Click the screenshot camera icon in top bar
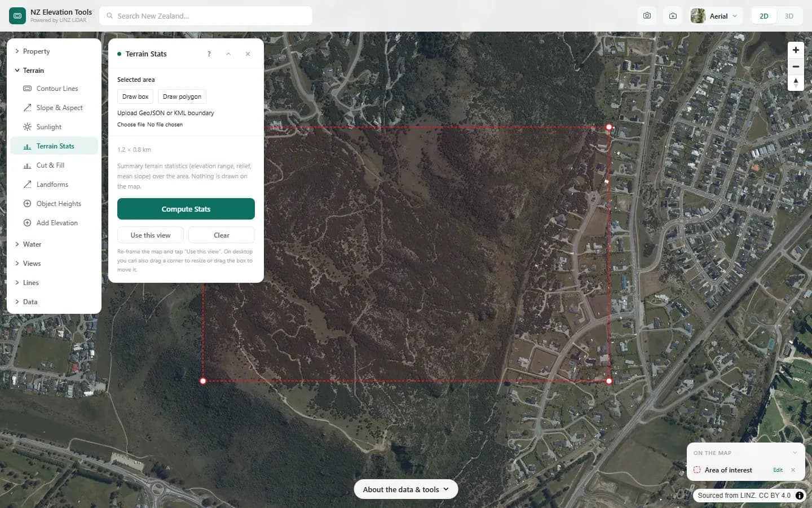The image size is (812, 508). tap(647, 16)
